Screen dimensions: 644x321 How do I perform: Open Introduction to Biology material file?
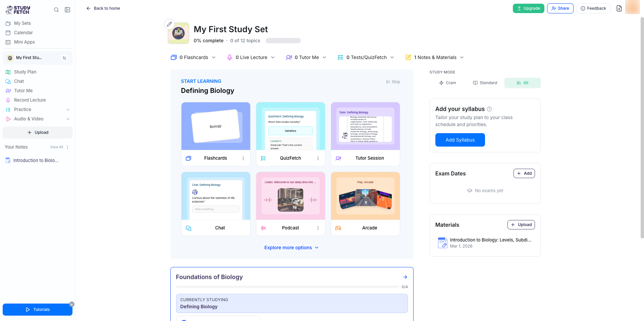pyautogui.click(x=485, y=243)
